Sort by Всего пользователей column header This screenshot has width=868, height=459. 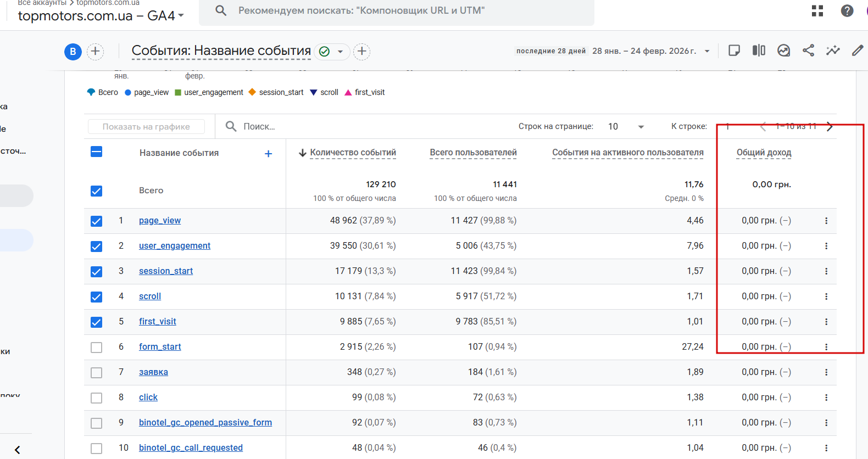pyautogui.click(x=473, y=153)
